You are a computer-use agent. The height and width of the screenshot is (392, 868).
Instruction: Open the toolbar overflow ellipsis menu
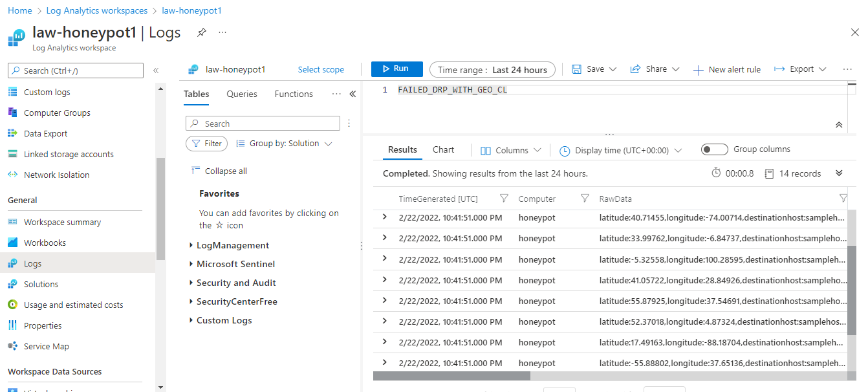pyautogui.click(x=848, y=69)
